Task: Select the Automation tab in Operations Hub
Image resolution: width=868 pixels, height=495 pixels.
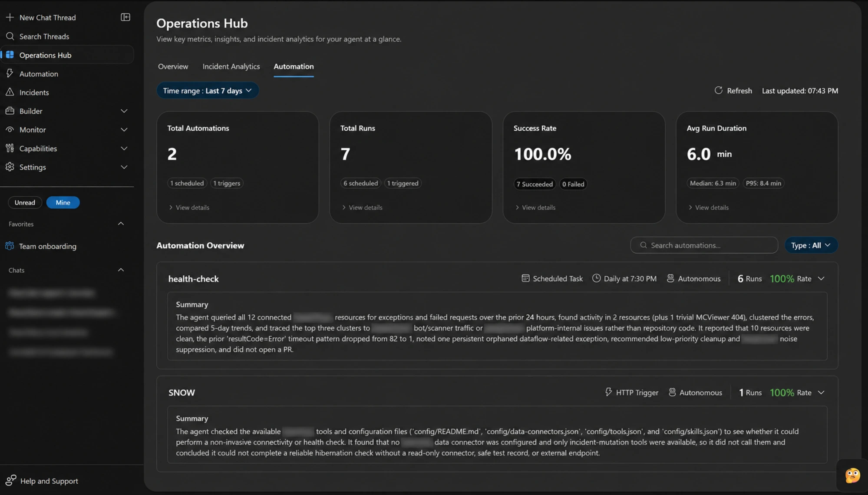Action: [294, 66]
